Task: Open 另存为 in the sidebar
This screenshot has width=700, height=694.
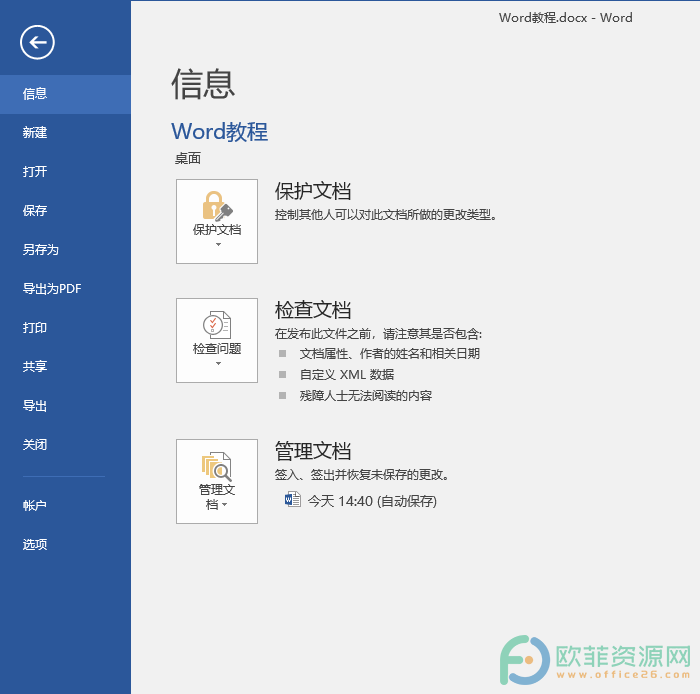Action: point(66,249)
